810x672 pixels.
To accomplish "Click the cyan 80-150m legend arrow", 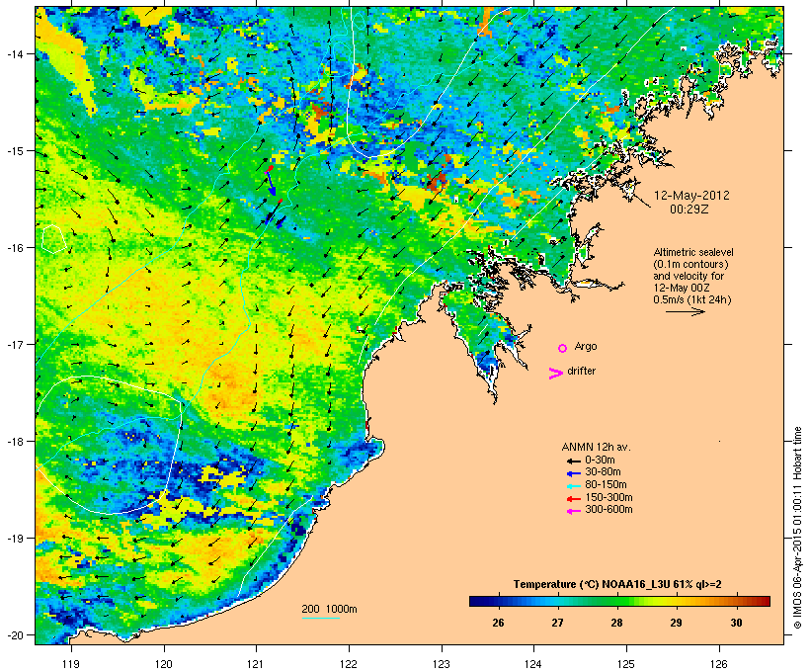I will 573,486.
